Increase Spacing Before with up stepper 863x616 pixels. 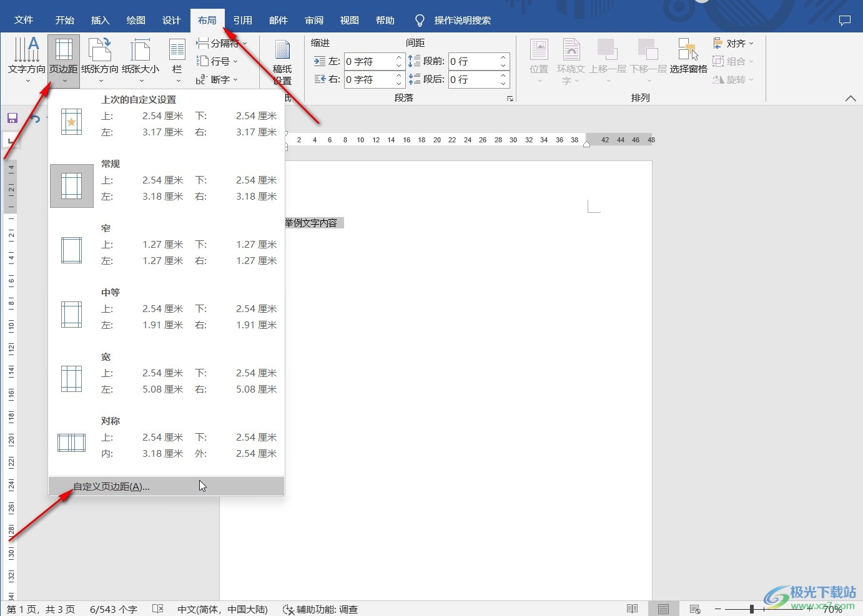[x=503, y=57]
